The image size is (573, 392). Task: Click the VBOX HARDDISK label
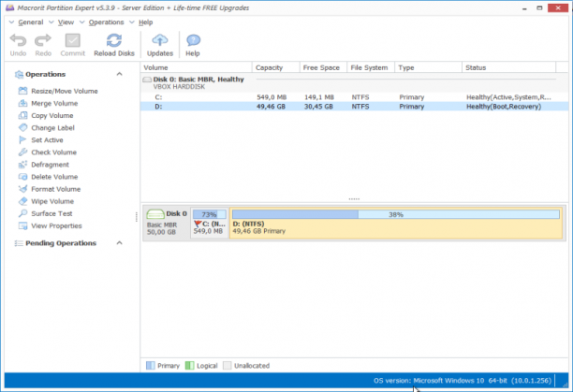(179, 87)
